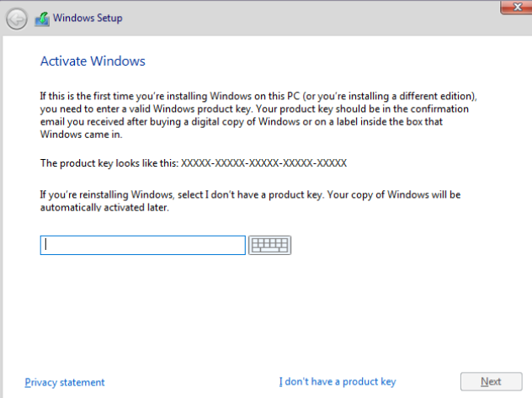Click the Activate Windows heading
The width and height of the screenshot is (532, 398).
coord(93,61)
